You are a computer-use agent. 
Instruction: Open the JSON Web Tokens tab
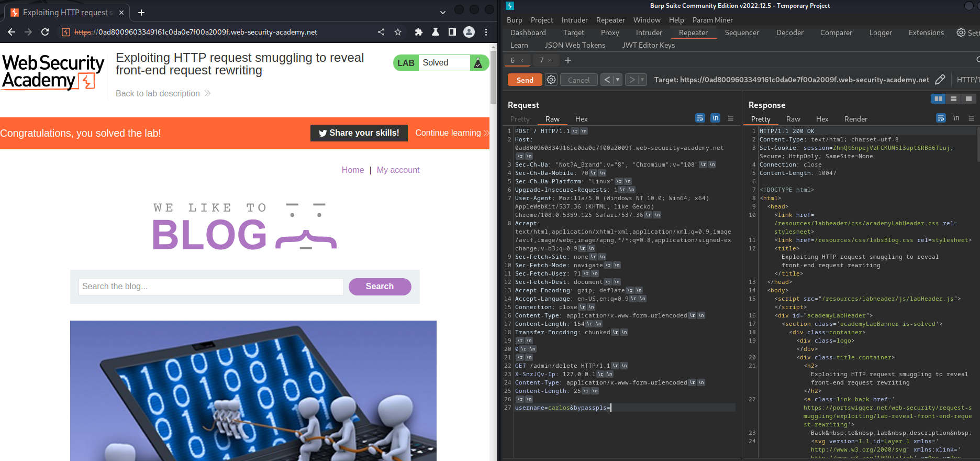[x=575, y=45]
